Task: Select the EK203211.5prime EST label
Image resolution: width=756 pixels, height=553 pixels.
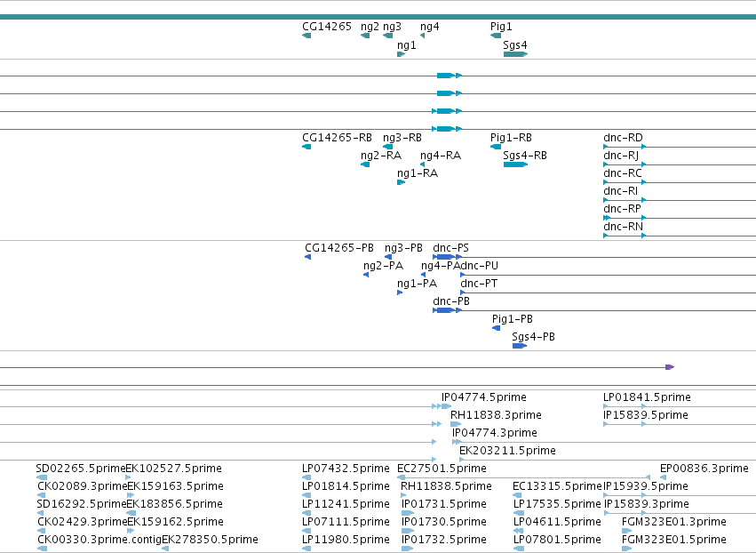Action: click(507, 451)
